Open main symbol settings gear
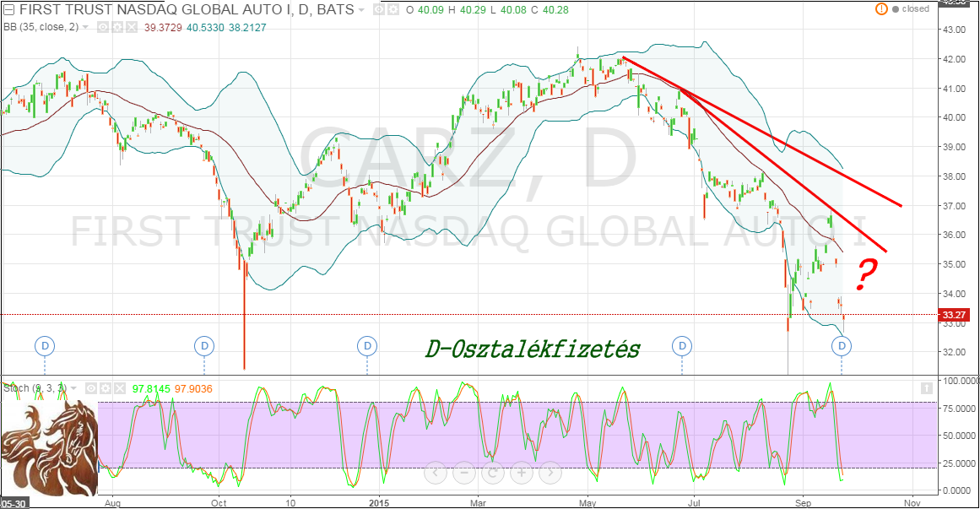Viewport: 980px width, 509px height. point(393,10)
